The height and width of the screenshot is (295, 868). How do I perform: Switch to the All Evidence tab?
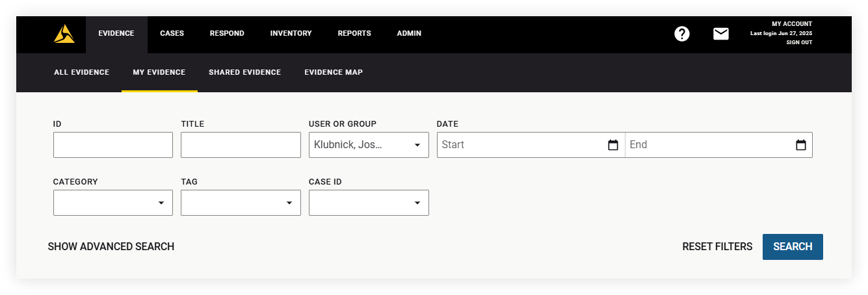81,72
